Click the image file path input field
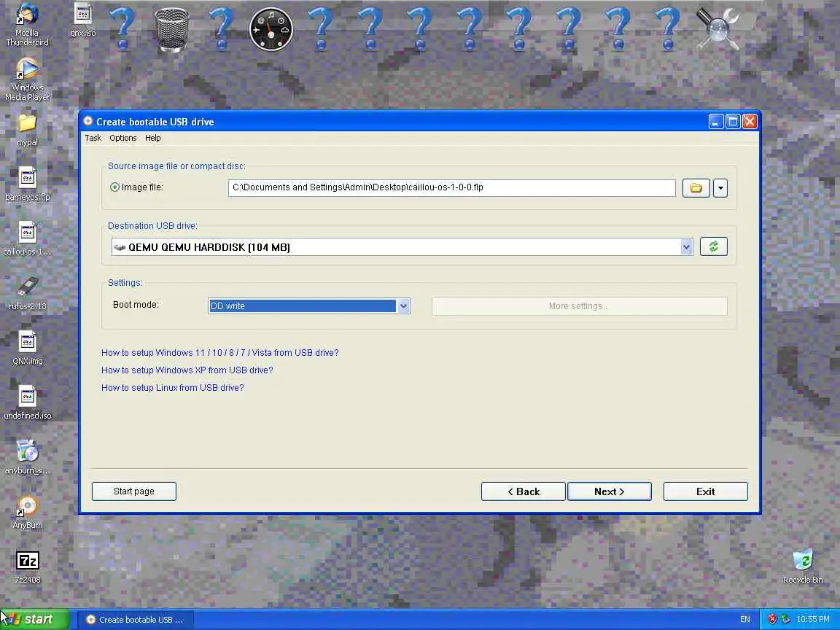 click(x=451, y=187)
